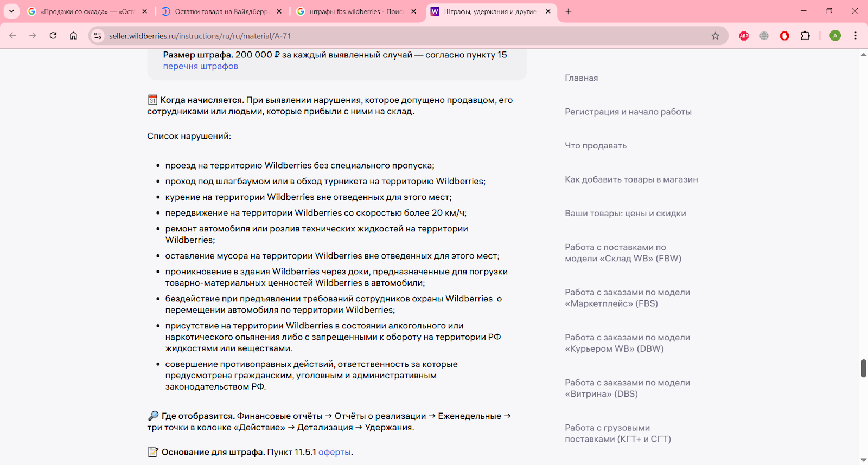The width and height of the screenshot is (868, 465).
Task: Open Работа с грузовыми поставками section
Action: 618,434
